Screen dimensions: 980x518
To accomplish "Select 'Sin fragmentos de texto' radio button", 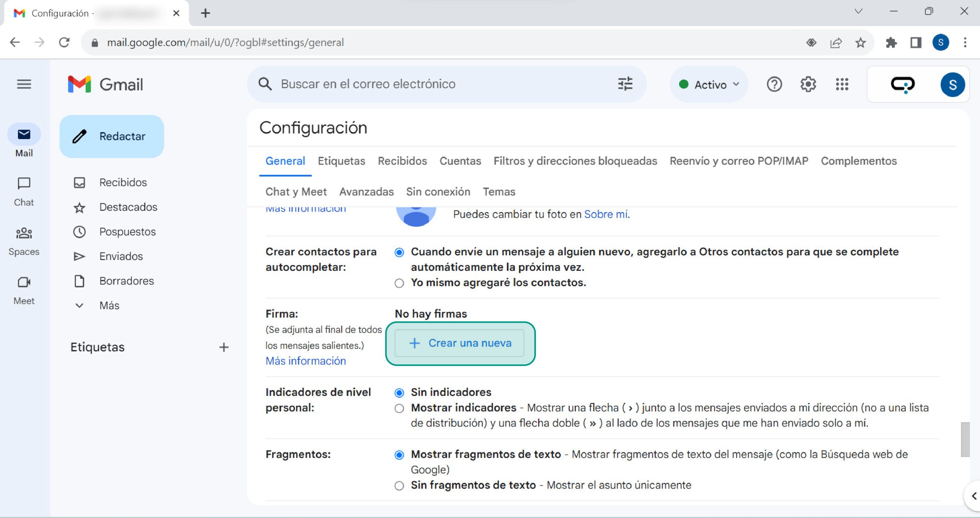I will [399, 485].
